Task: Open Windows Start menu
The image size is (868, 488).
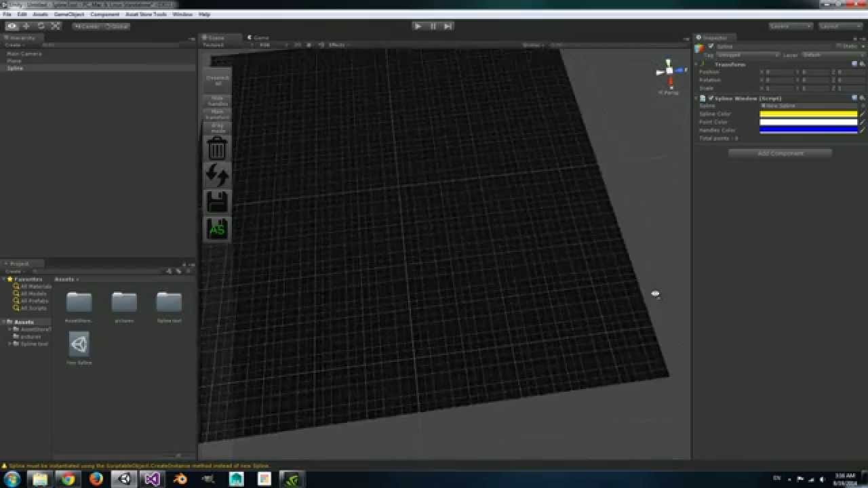Action: pyautogui.click(x=12, y=479)
